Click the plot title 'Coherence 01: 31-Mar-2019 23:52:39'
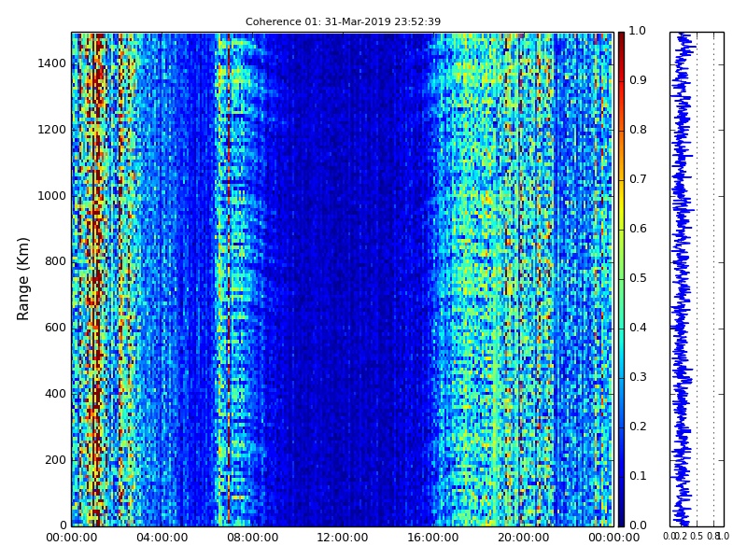 click(x=343, y=21)
